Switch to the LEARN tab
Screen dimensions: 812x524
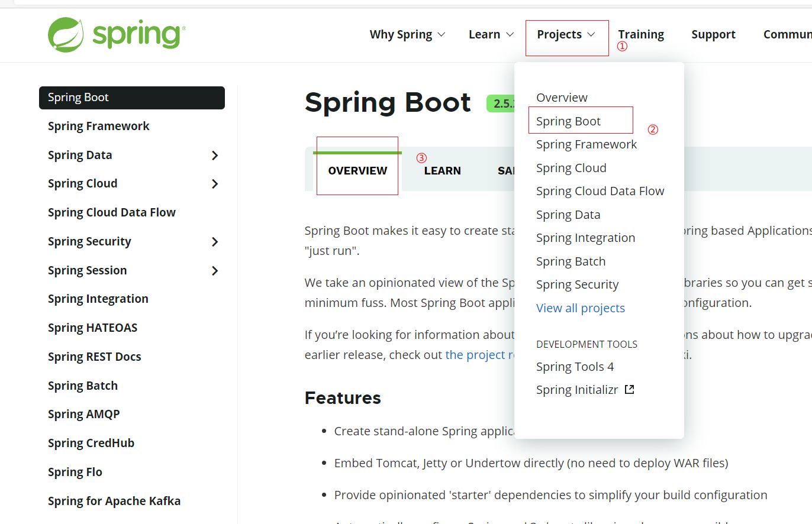[x=442, y=170]
